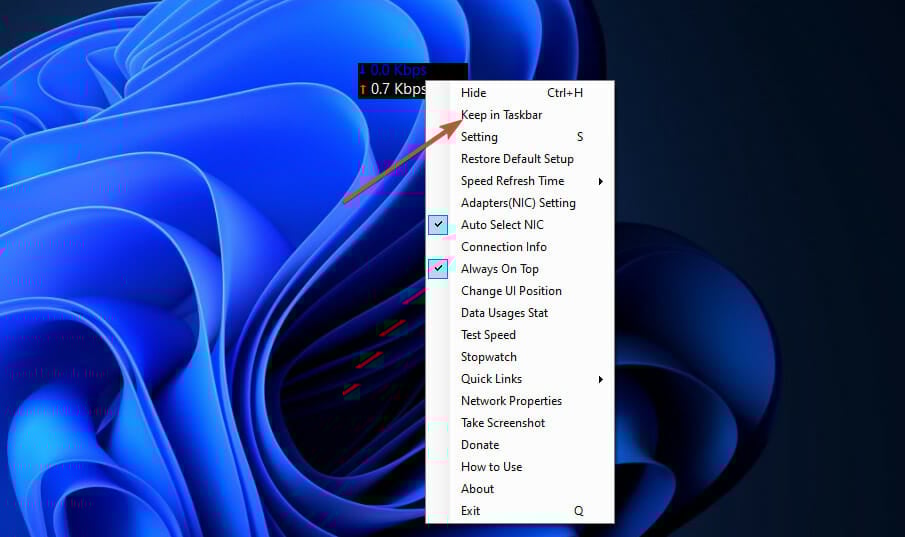Untick the Auto Select NIC checkmark
The height and width of the screenshot is (537, 905).
(438, 225)
